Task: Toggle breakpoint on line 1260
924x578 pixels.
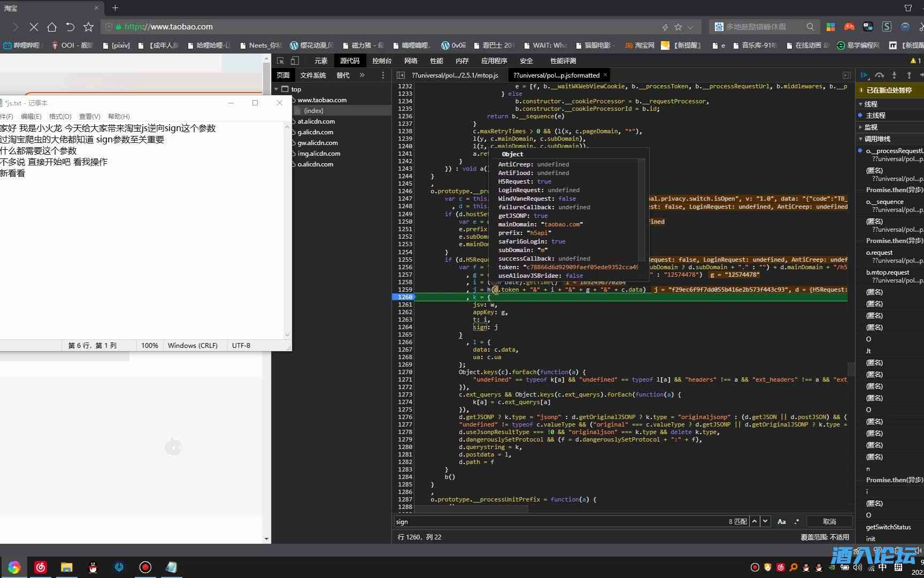Action: 405,297
